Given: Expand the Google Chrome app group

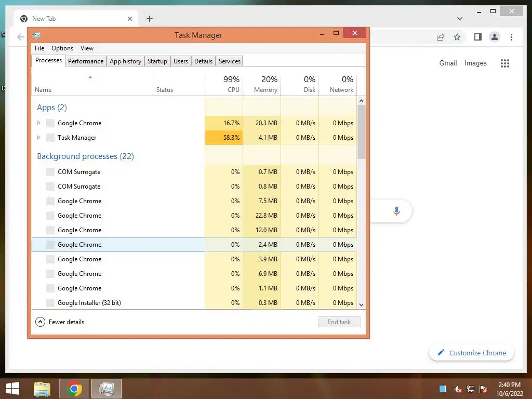Looking at the screenshot, I should click(38, 123).
